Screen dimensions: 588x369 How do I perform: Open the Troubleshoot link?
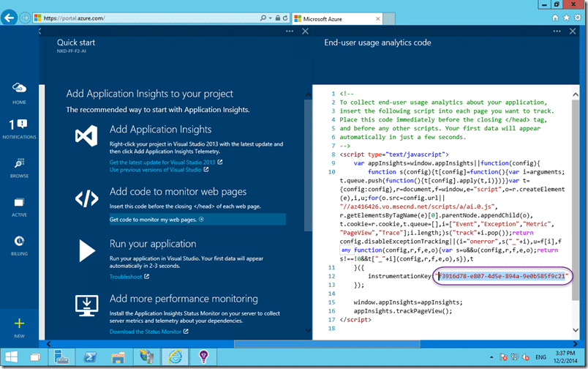coord(126,277)
